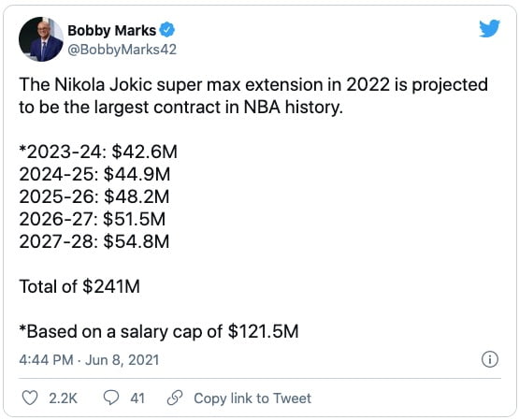Screen dimensions: 519x420
Task: Click the 2027-28: $54.8M line
Action: pyautogui.click(x=94, y=241)
